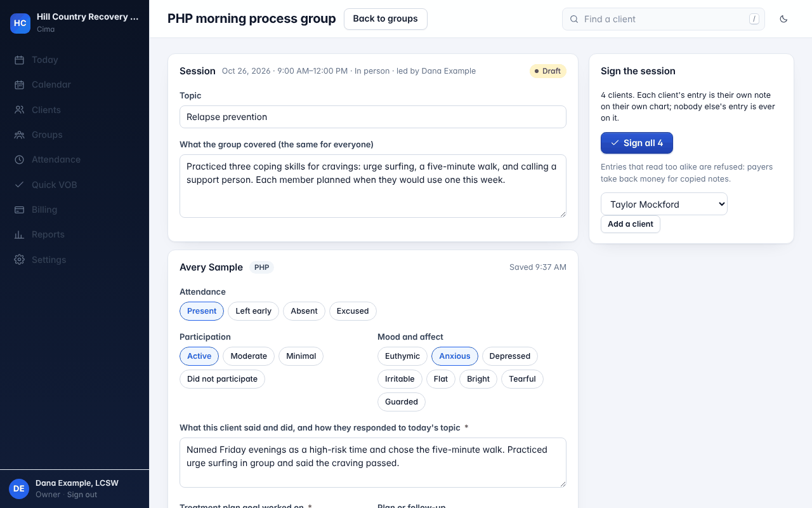Click the Billing card icon in sidebar
Viewport: 812px width, 508px height.
20,210
